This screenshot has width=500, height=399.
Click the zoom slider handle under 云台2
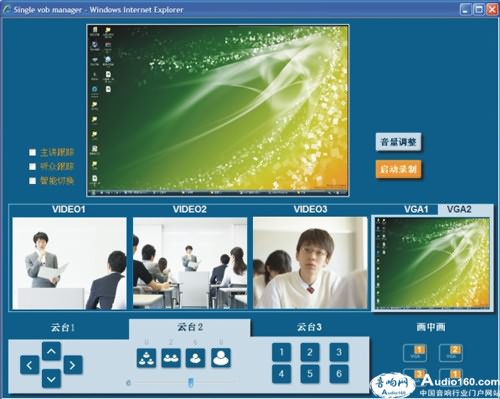tap(191, 382)
